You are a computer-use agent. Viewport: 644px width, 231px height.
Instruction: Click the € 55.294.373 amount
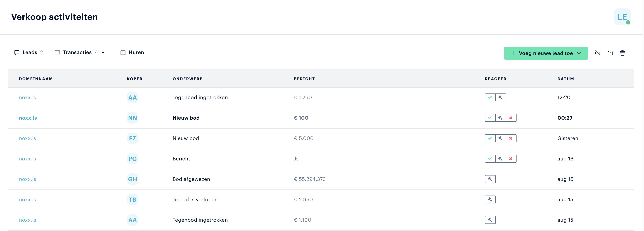click(310, 179)
